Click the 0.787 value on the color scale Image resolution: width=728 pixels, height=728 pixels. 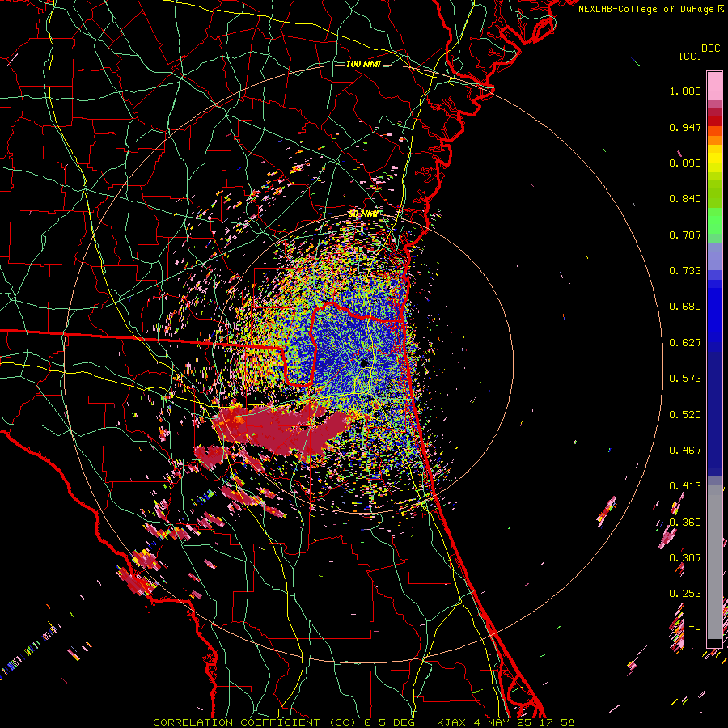(x=685, y=235)
